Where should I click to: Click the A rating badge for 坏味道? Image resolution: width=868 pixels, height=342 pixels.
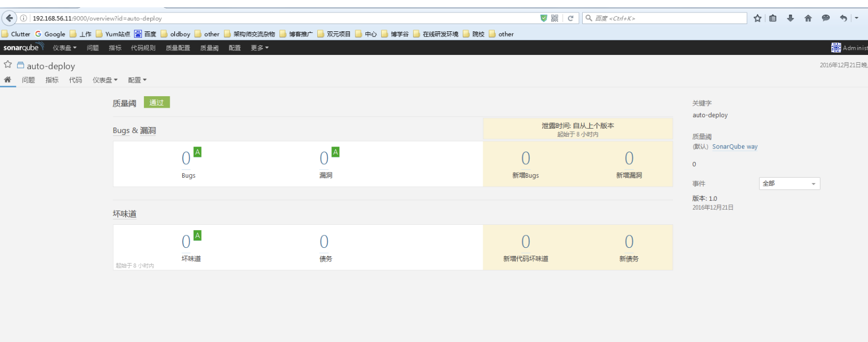(x=197, y=235)
